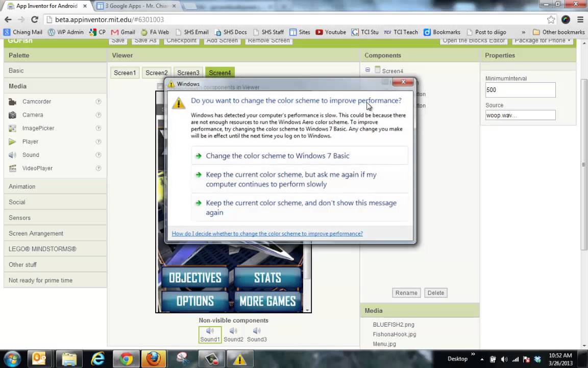Image resolution: width=588 pixels, height=368 pixels.
Task: Click the MinimumInterval input field
Action: click(x=520, y=90)
